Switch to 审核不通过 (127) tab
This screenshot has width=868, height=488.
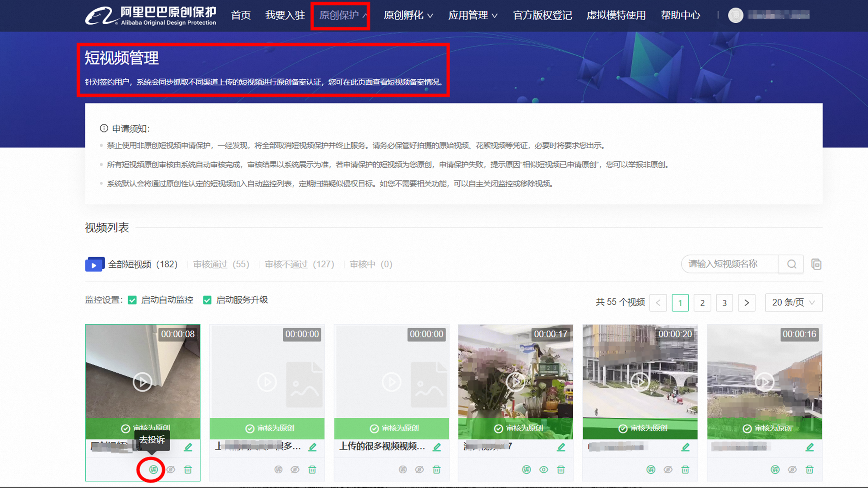pos(299,264)
